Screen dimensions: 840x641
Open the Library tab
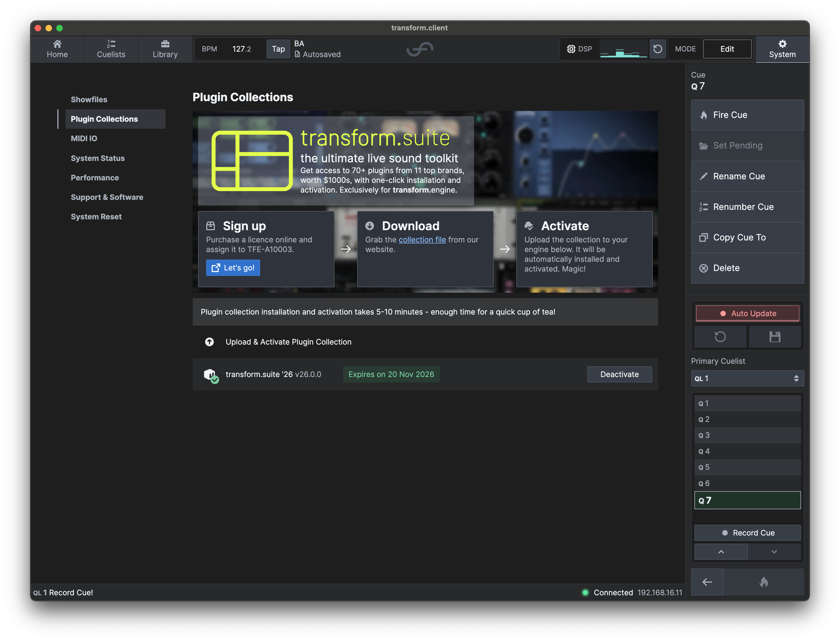[165, 49]
